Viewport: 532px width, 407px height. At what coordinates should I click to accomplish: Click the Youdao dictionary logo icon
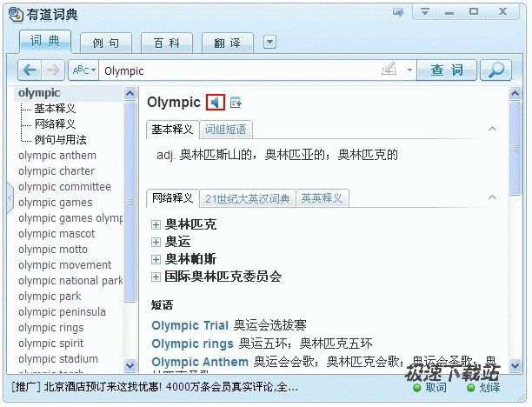(x=16, y=15)
